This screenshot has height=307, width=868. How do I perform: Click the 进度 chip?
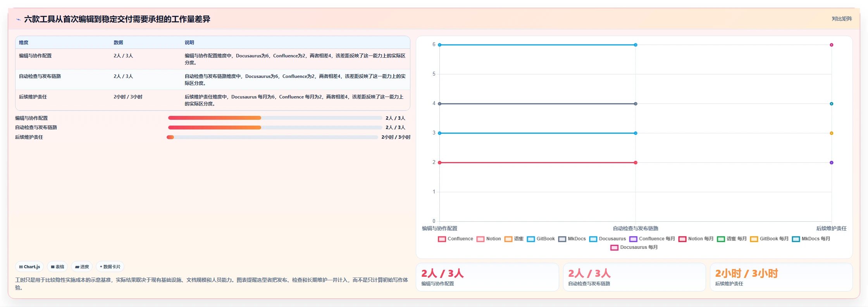82,267
